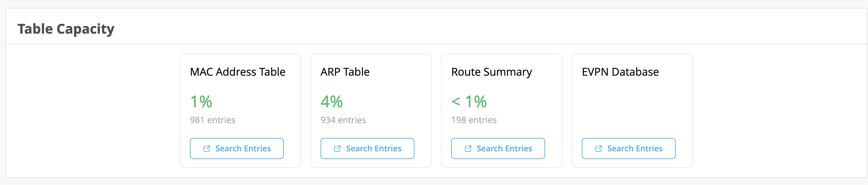Click the Table Capacity heading
The image size is (868, 185).
pyautogui.click(x=66, y=29)
